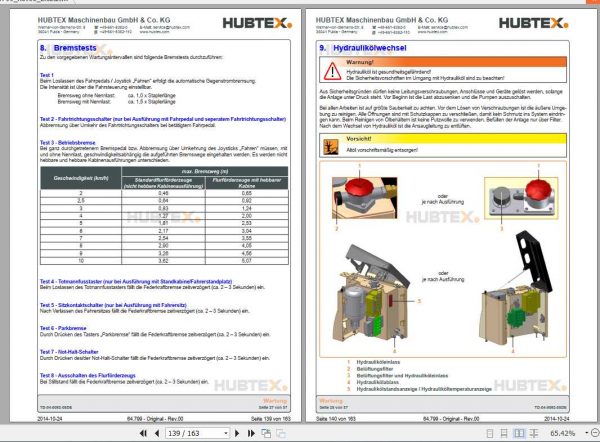Click the heading 9. Hydraulikölwechsel
Screen dimensions: 600x442
pos(363,48)
